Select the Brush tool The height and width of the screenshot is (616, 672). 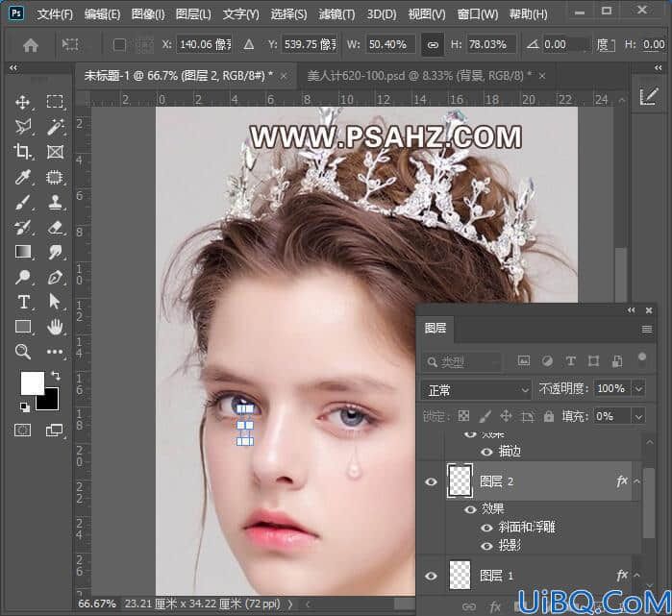click(x=23, y=202)
